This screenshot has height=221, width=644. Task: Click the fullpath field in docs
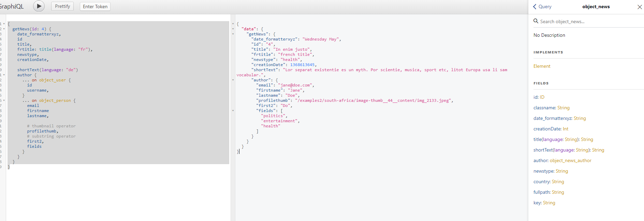tap(542, 192)
